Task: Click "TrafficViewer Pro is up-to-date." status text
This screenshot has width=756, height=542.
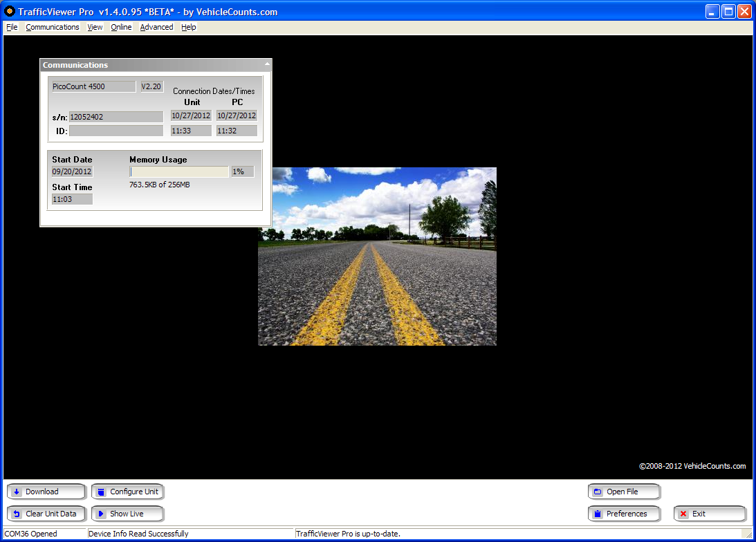Action: [348, 534]
